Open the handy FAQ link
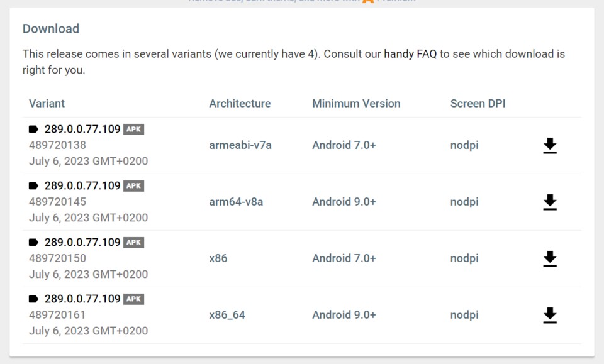Image resolution: width=604 pixels, height=364 pixels. tap(410, 54)
